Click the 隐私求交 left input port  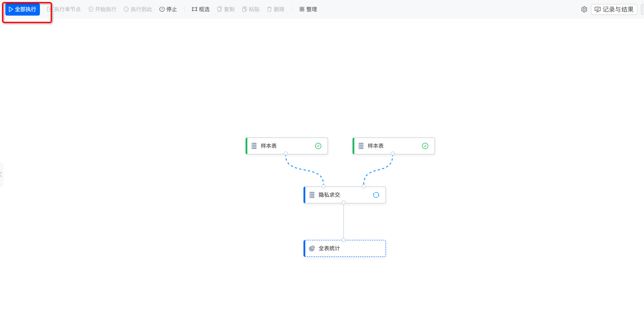click(x=324, y=186)
